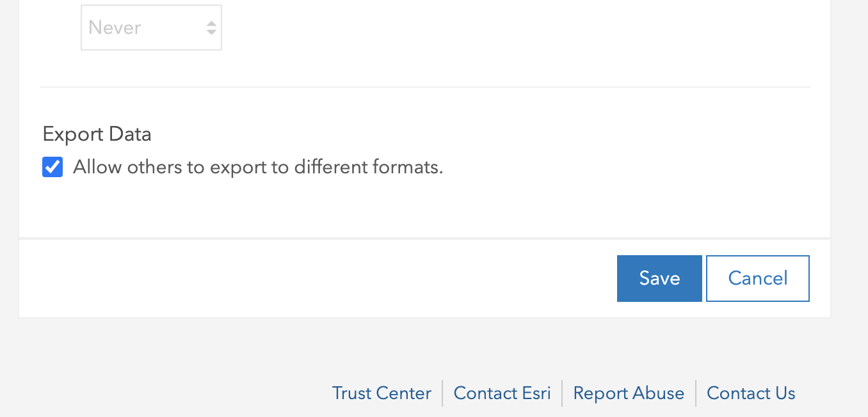Select the Export Data section heading
Image resolution: width=868 pixels, height=417 pixels.
97,134
